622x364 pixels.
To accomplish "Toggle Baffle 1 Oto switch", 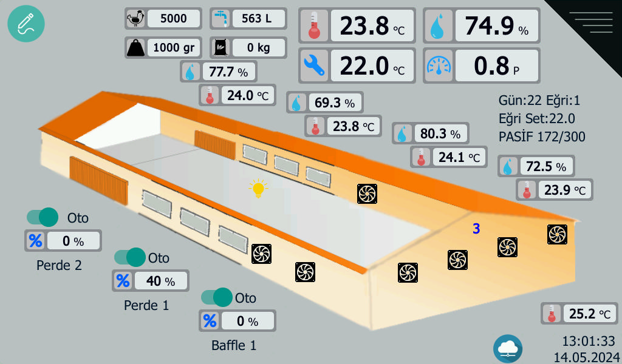I will click(217, 297).
